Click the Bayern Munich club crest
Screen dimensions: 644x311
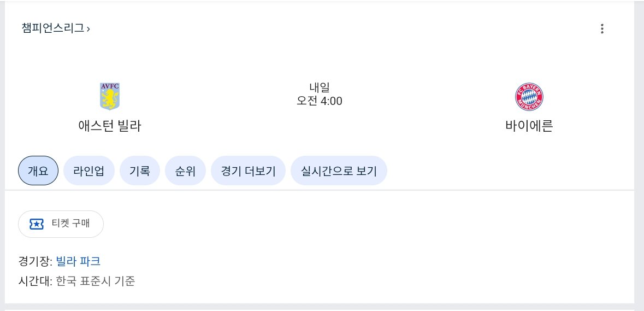529,97
